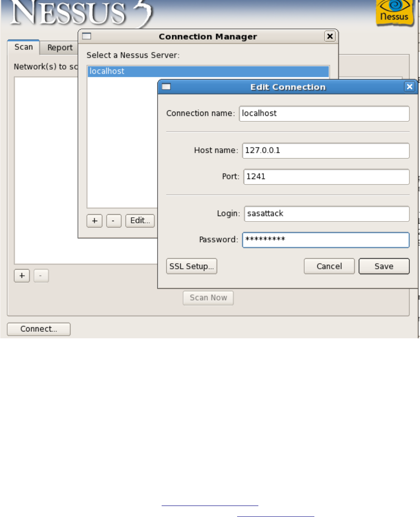
Task: Click the Port field showing 1241
Action: coord(326,177)
